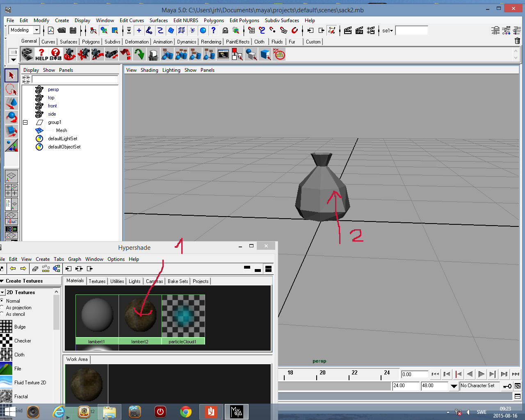The width and height of the screenshot is (525, 420).
Task: Click the playback end time field 24.00
Action: [406, 386]
